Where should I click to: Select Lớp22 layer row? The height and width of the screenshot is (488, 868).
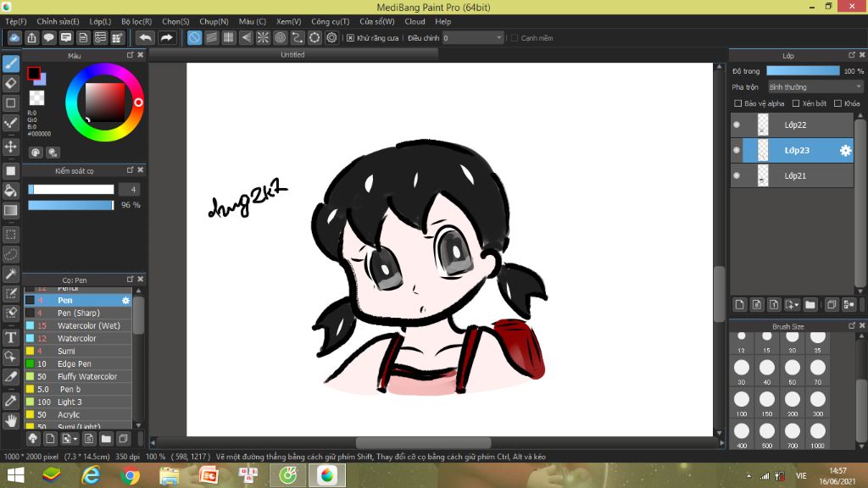point(793,125)
